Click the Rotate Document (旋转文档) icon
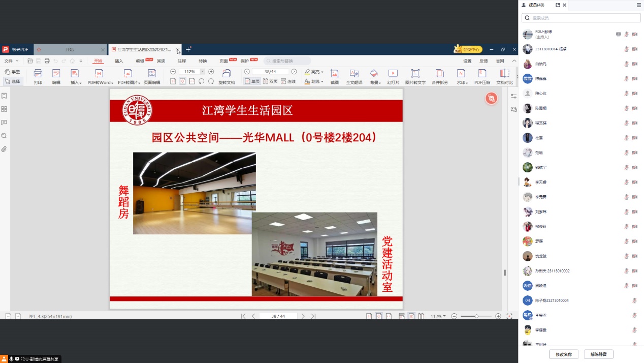This screenshot has height=363, width=644. 227,76
